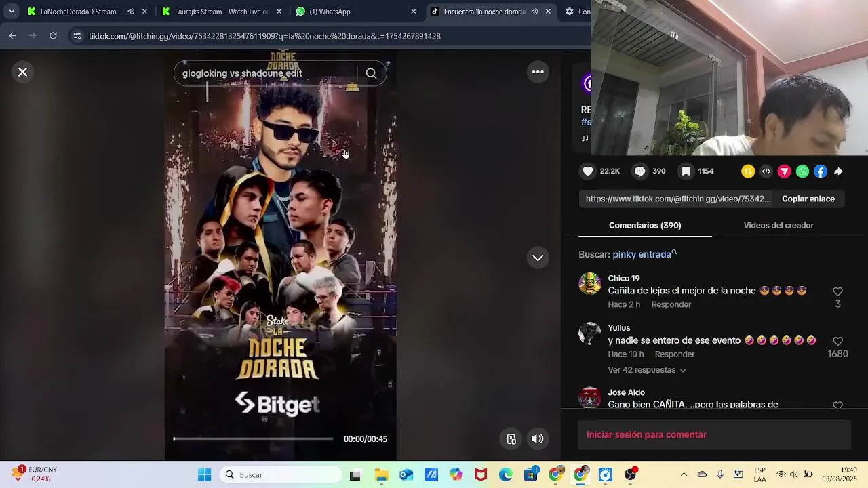Show hidden system tray icons
This screenshot has height=488, width=868.
click(684, 475)
